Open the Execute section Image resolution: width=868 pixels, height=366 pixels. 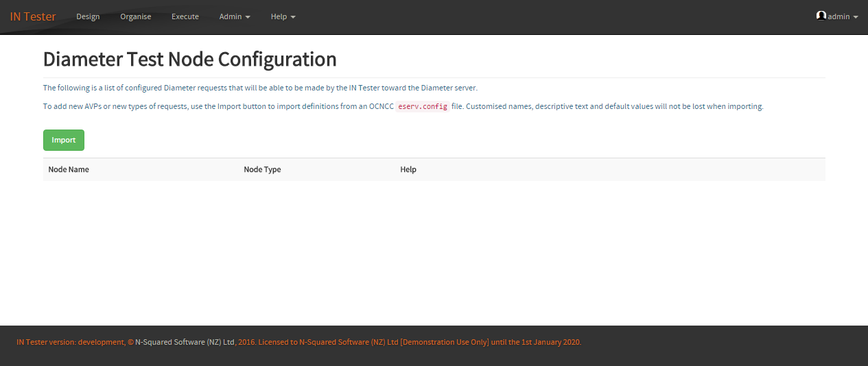(185, 16)
